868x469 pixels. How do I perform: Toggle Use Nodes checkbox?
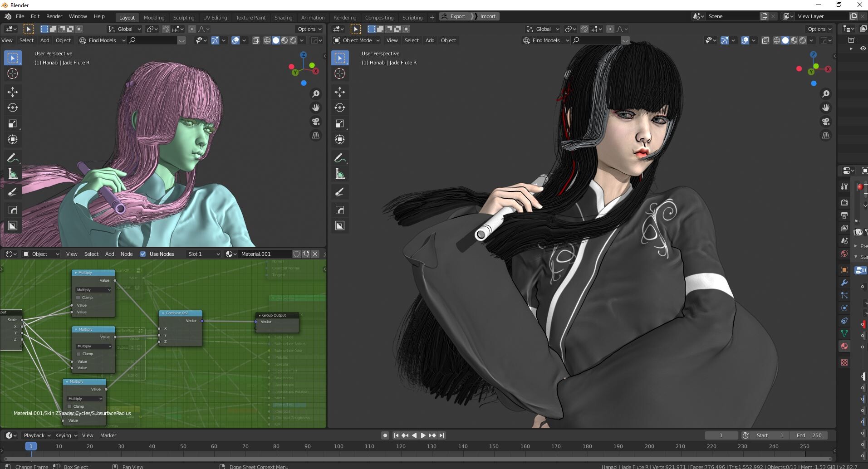[x=143, y=254]
